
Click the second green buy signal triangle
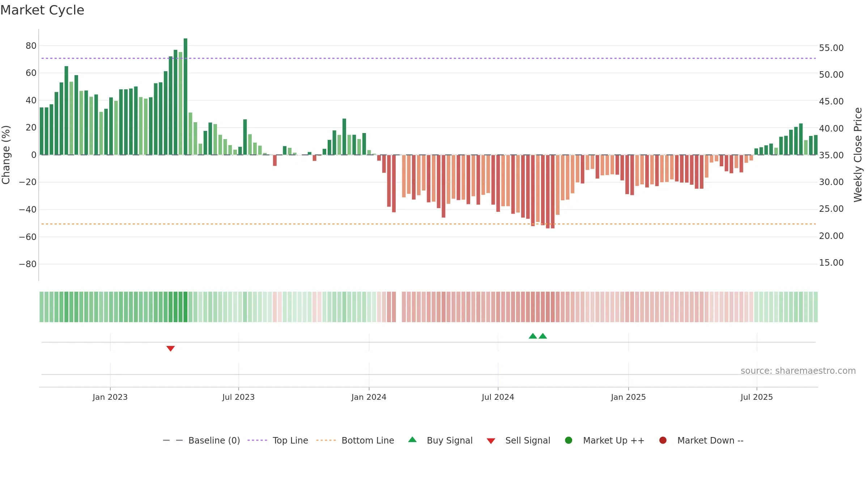[542, 336]
